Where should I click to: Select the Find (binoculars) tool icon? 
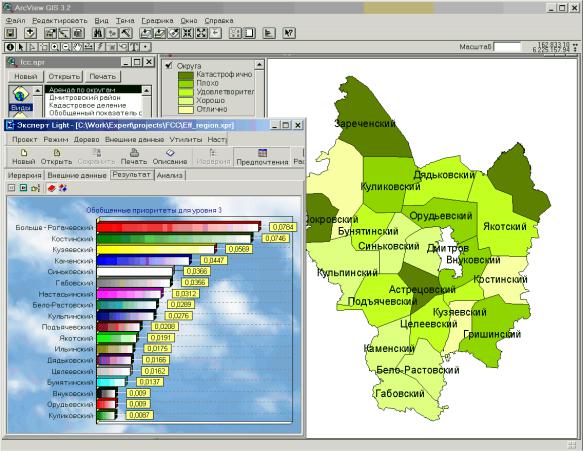tap(98, 33)
